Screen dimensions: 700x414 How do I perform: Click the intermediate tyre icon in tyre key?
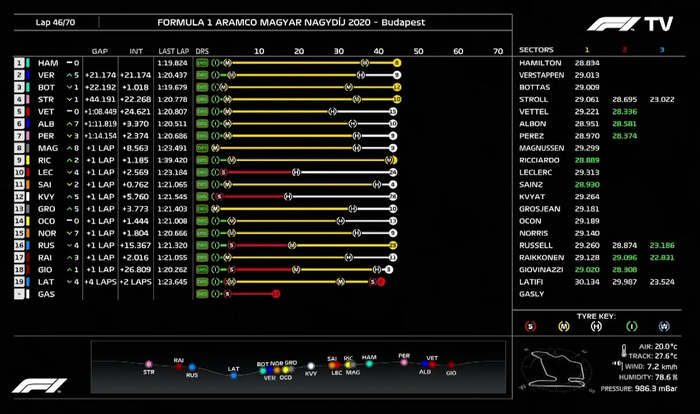click(631, 325)
